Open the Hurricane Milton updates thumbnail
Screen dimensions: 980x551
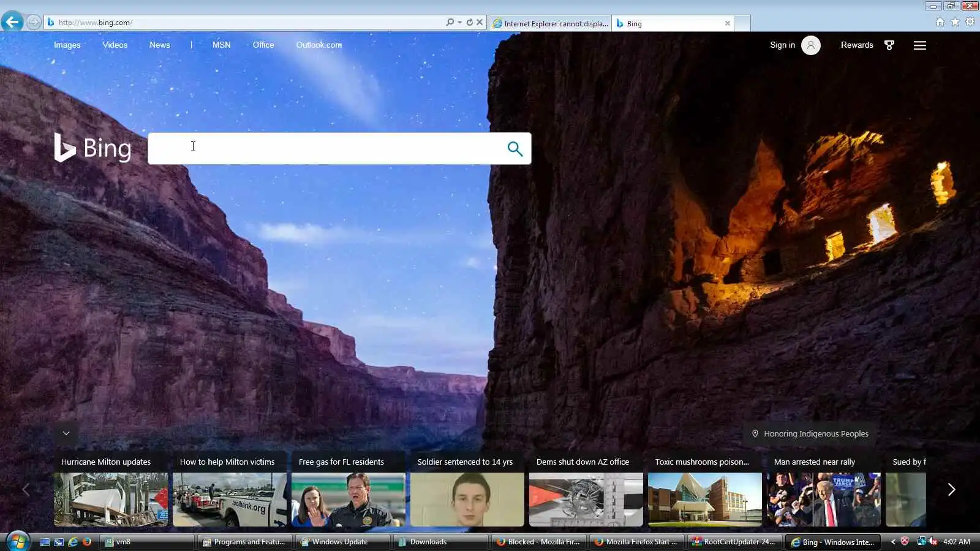click(111, 500)
